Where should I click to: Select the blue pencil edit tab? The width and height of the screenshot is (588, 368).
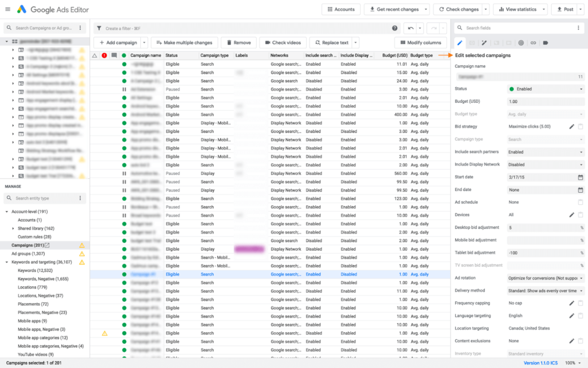click(x=460, y=43)
